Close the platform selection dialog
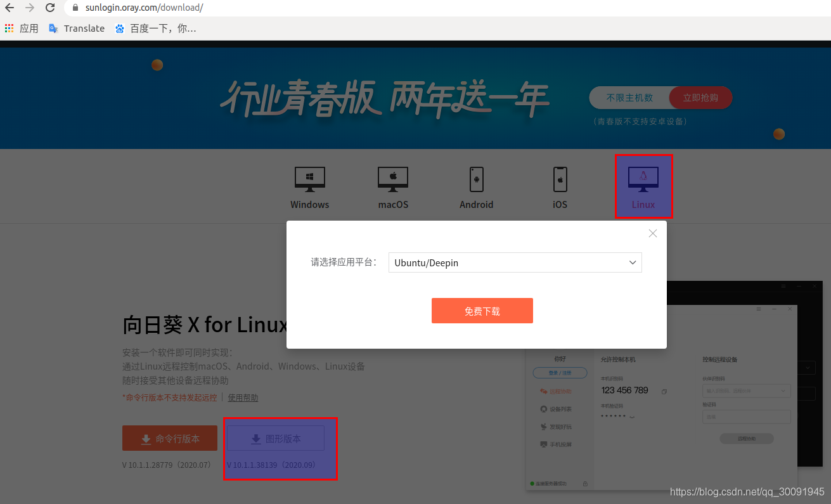The height and width of the screenshot is (504, 831). tap(653, 233)
